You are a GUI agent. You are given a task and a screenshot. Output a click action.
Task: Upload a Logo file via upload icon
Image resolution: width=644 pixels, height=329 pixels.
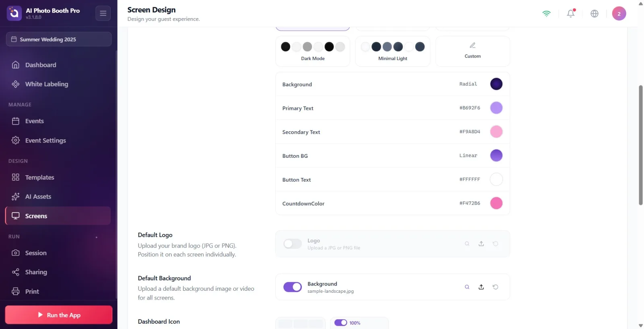click(x=481, y=244)
